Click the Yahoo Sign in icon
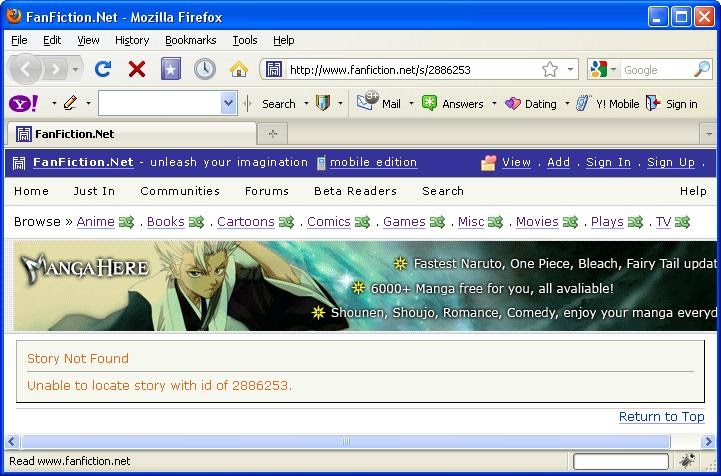This screenshot has height=476, width=721. click(x=653, y=103)
